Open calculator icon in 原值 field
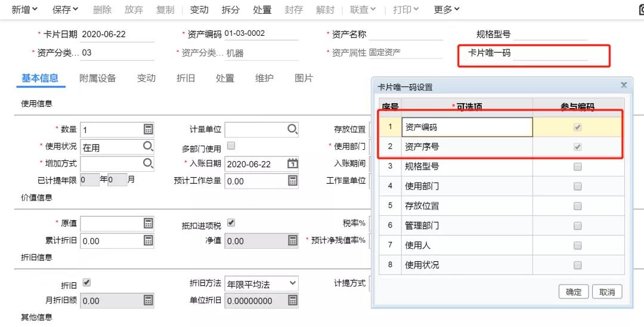644x327 pixels. tap(148, 223)
